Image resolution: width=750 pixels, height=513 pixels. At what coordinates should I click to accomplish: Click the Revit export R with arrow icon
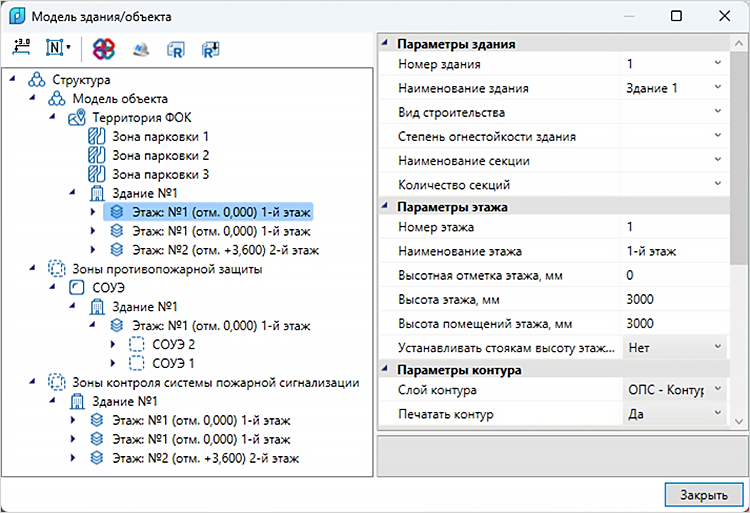[210, 49]
